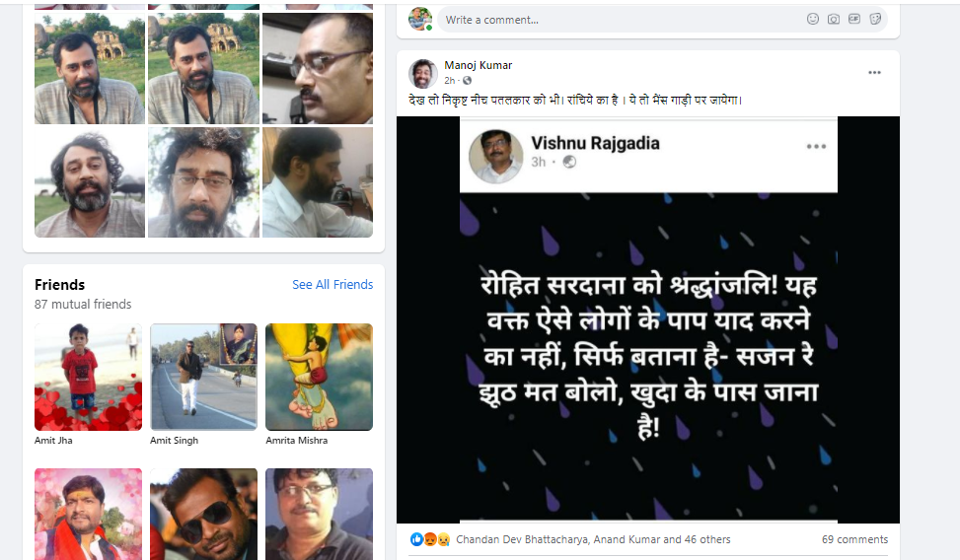
Task: Open Manoj Kumar's profile picture on post
Action: point(422,73)
